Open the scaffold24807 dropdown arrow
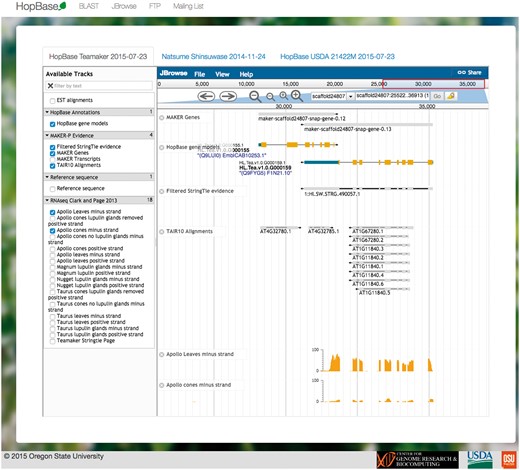Screen dimensions: 520x470 [351, 96]
